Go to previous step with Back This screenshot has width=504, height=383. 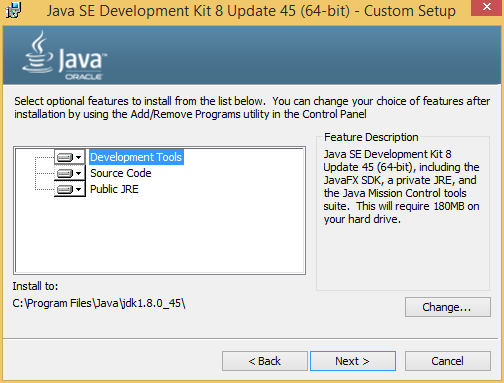pyautogui.click(x=265, y=361)
